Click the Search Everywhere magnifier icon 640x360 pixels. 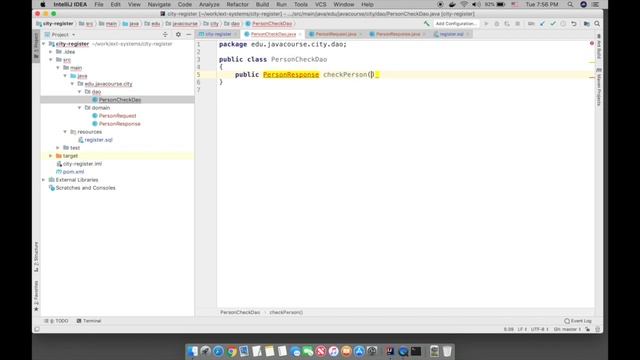click(x=597, y=24)
